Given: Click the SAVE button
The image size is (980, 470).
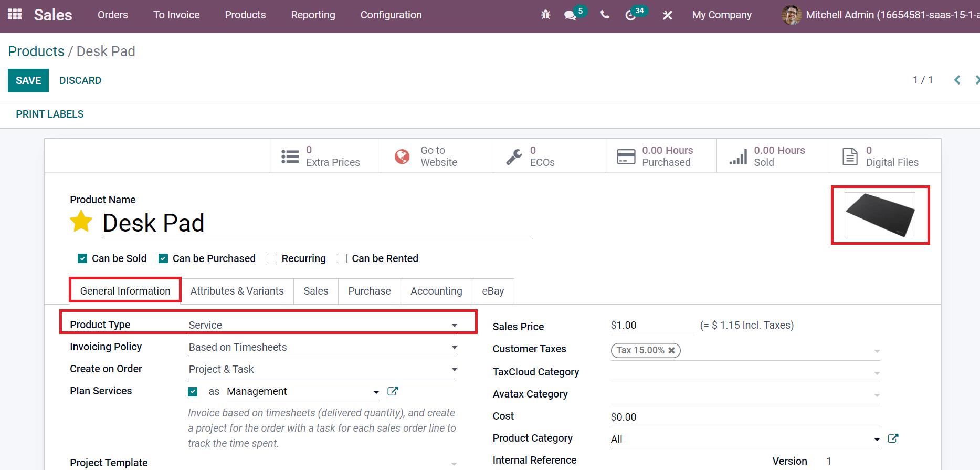Looking at the screenshot, I should pyautogui.click(x=28, y=80).
